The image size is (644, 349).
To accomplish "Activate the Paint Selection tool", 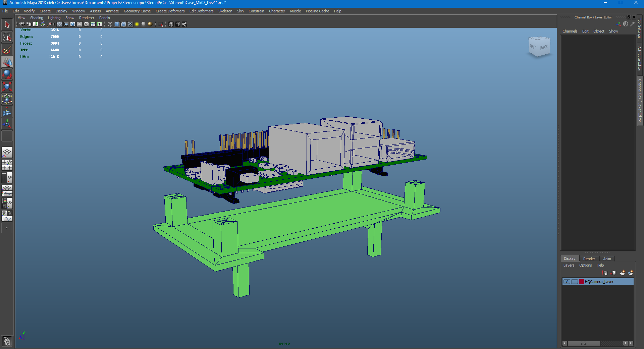I will coord(7,50).
